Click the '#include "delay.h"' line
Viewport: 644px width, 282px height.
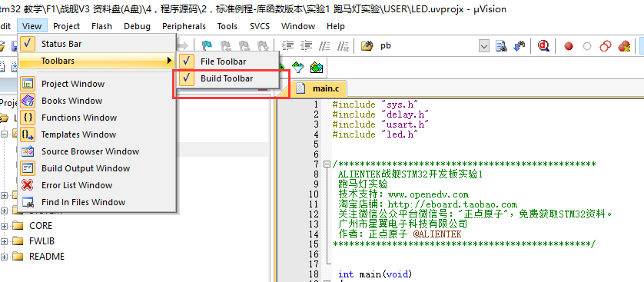pos(380,114)
